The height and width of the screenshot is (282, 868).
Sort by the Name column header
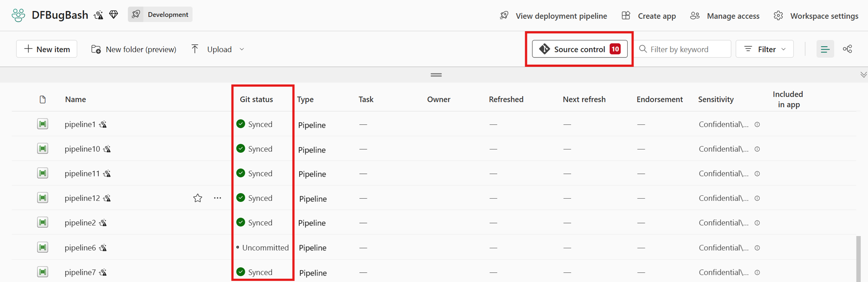(x=76, y=99)
